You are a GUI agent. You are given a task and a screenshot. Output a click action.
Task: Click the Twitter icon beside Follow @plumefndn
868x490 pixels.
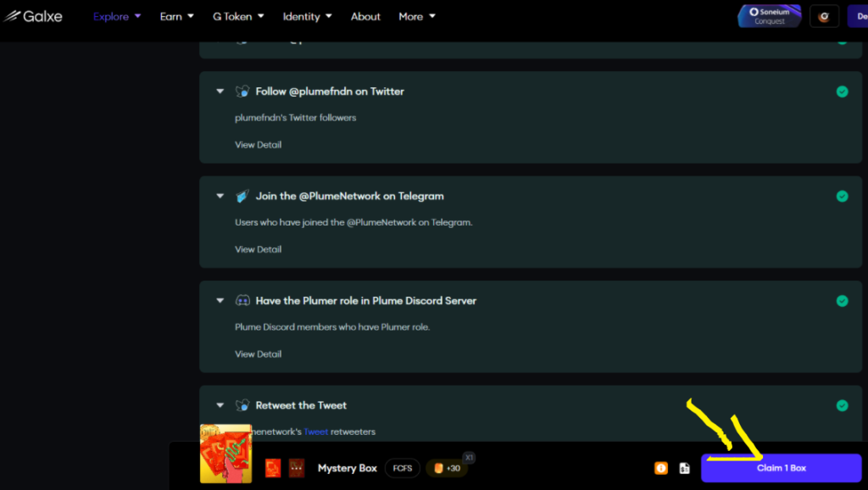coord(242,92)
